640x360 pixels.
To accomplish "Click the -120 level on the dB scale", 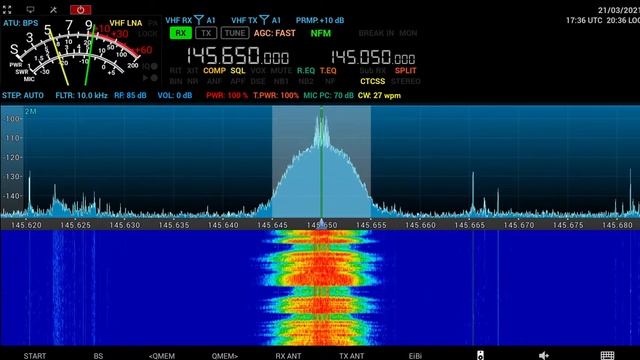I will 12,157.
